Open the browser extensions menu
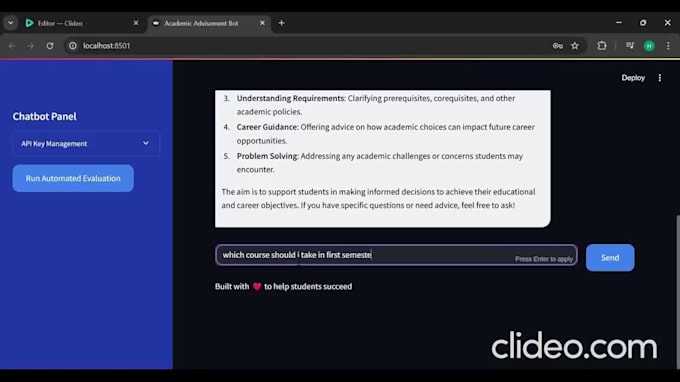Viewport: 680px width, 382px height. 602,46
